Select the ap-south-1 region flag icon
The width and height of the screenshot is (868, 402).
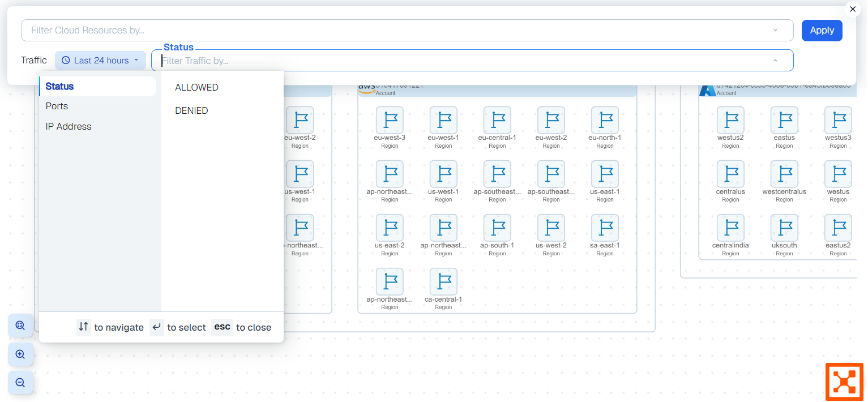(497, 228)
